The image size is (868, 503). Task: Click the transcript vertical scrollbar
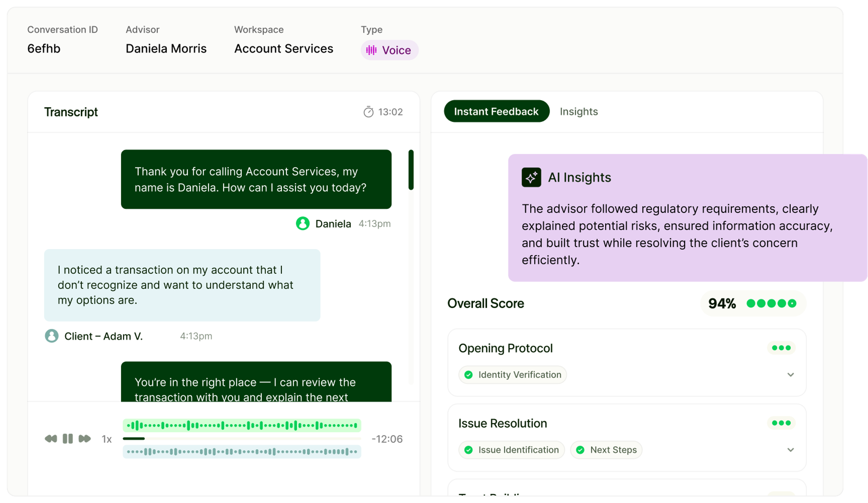coord(411,169)
